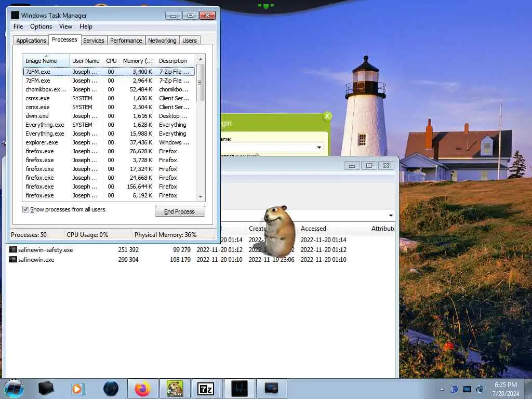Minimize the 7-Zip File Manager window
The width and height of the screenshot is (532, 399).
coord(352,166)
